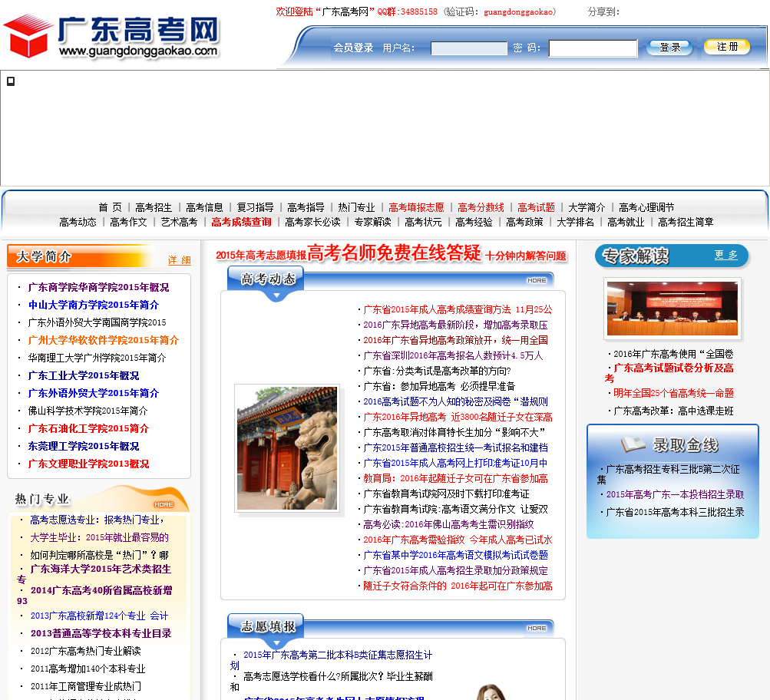
Task: Open 广东工业大学2015年概况 link
Action: (x=84, y=375)
